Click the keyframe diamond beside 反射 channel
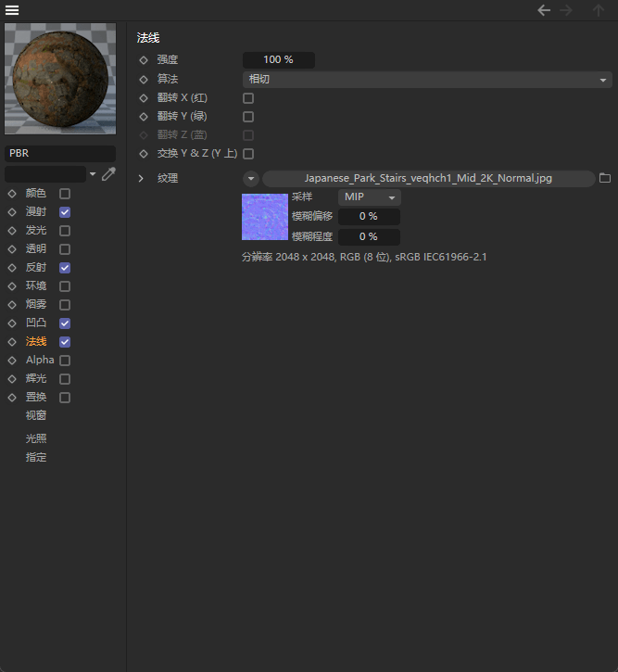This screenshot has height=672, width=618. [x=12, y=268]
